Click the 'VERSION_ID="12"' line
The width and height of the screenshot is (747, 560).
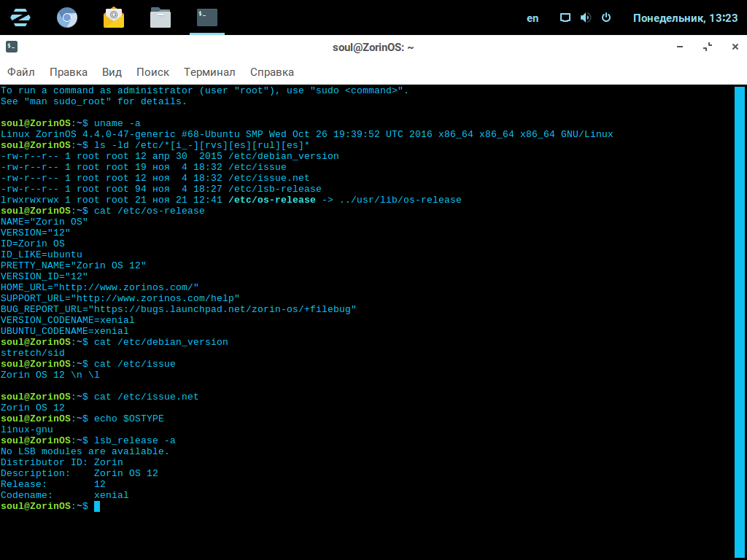pos(44,276)
